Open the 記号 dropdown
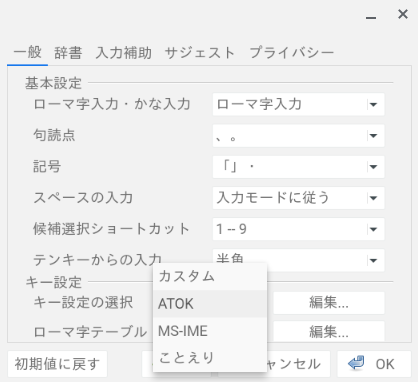The width and height of the screenshot is (418, 382). [x=298, y=167]
